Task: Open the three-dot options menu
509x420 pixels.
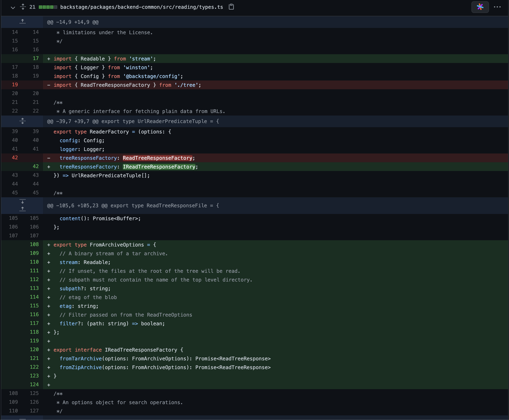Action: [498, 7]
